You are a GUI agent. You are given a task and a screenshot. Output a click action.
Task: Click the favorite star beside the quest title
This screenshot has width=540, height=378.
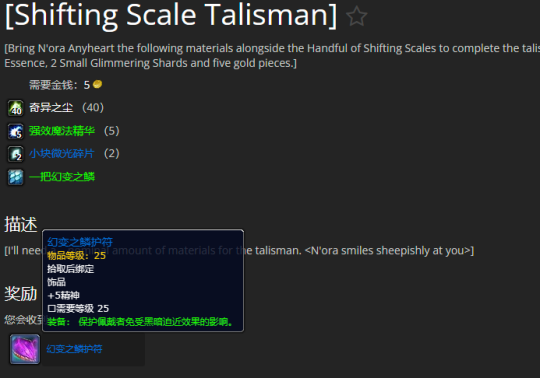pos(356,16)
